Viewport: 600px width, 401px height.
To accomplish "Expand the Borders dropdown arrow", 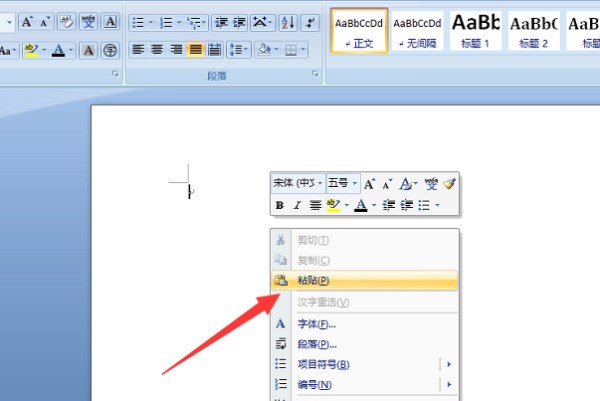I will coord(303,50).
